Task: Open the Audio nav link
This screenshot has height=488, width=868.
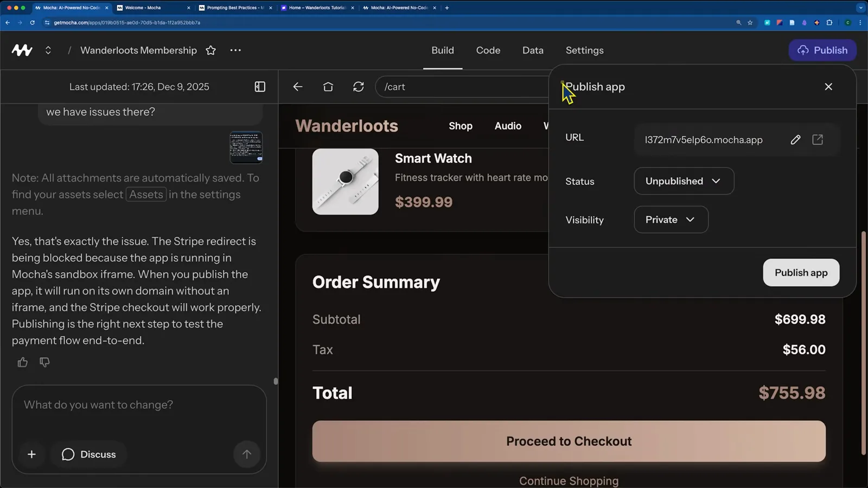Action: tap(508, 126)
